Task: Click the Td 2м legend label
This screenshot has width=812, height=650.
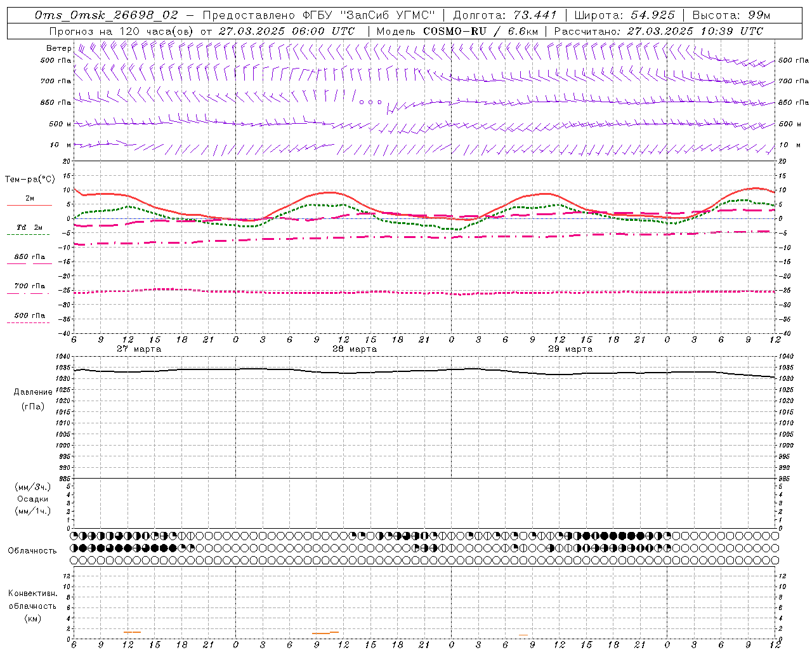Action: coord(29,227)
